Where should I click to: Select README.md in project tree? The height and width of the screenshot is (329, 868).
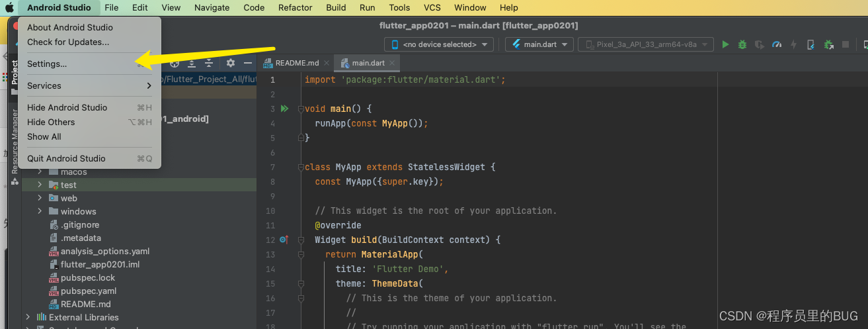click(x=86, y=304)
